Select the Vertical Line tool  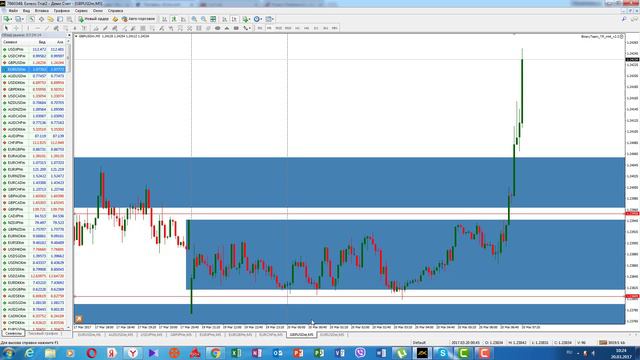click(28, 28)
